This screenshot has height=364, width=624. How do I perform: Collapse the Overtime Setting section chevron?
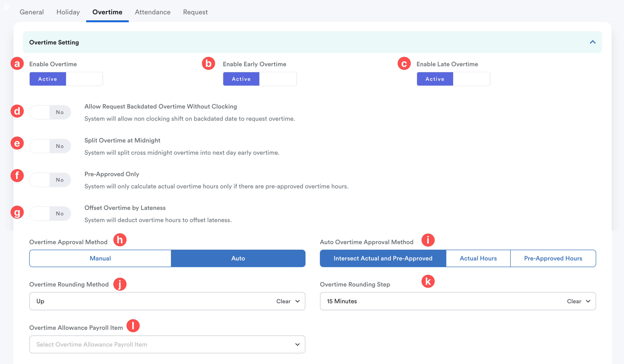592,42
